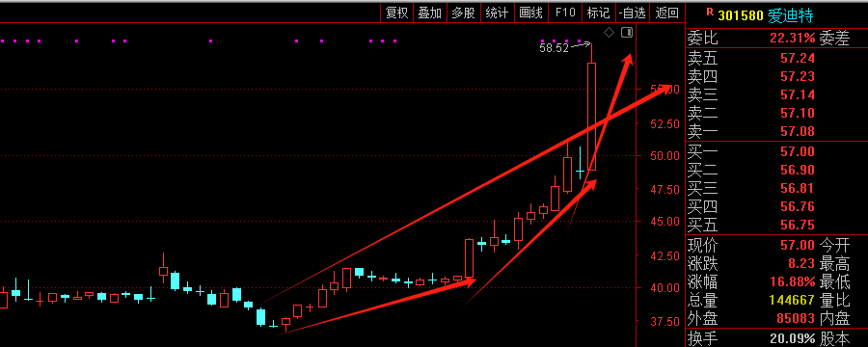Click the 今开 label

coord(834,245)
